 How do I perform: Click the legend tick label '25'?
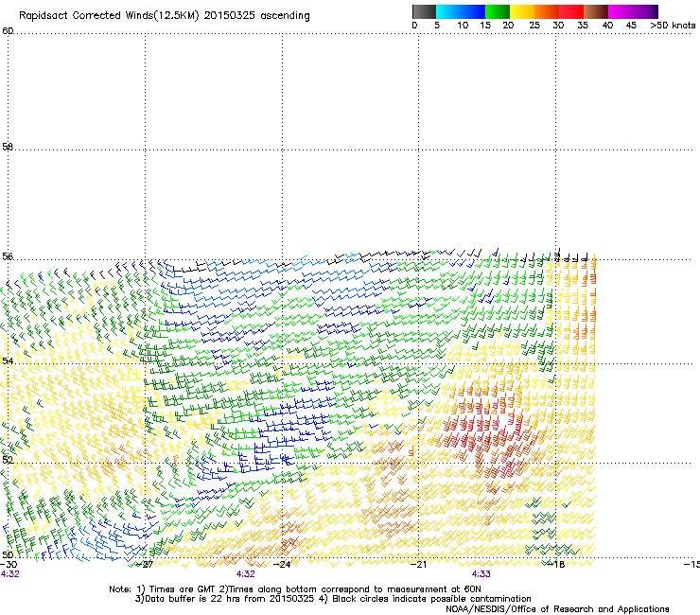coord(534,26)
